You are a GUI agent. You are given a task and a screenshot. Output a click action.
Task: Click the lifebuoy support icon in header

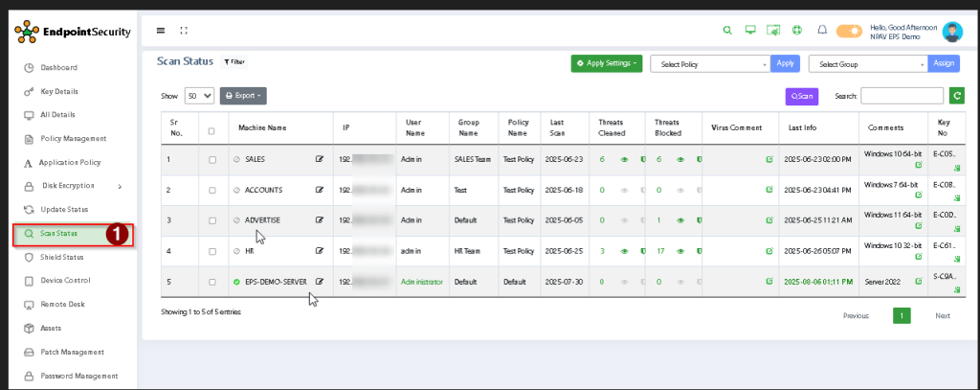(x=796, y=31)
